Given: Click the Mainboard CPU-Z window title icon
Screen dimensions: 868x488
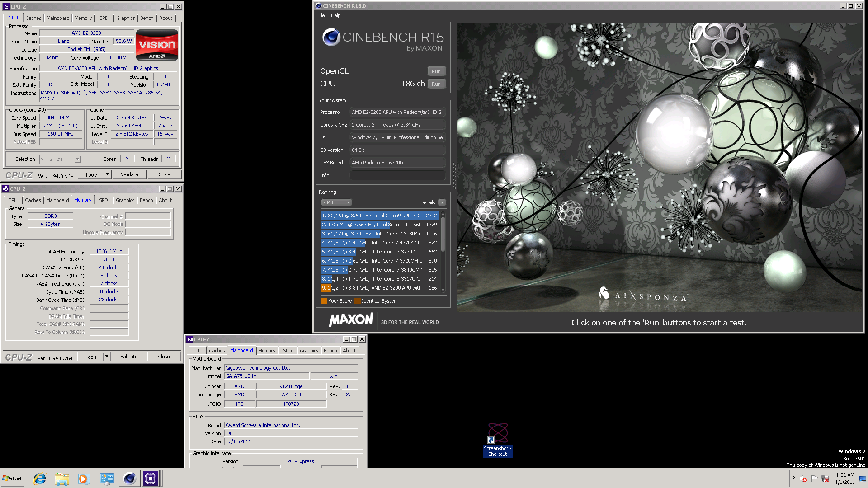Looking at the screenshot, I should (190, 339).
